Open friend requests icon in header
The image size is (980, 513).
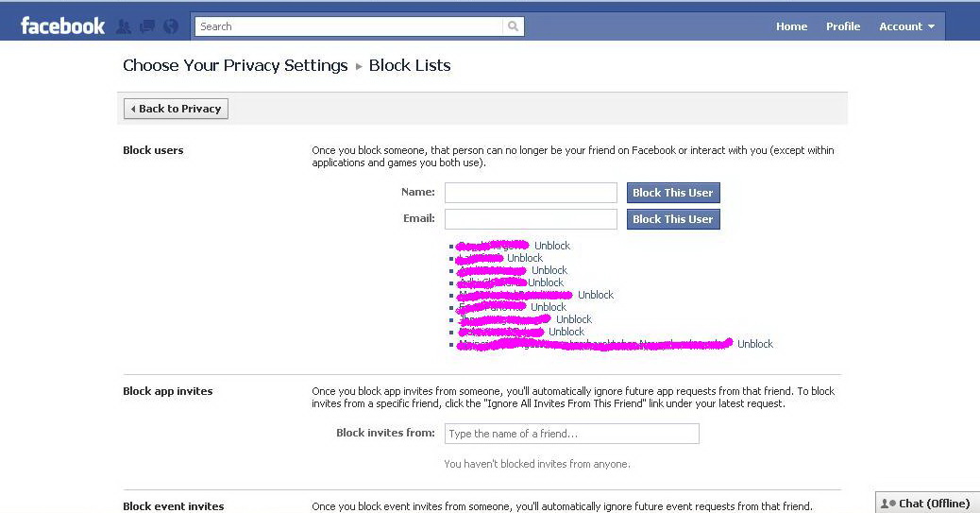124,26
